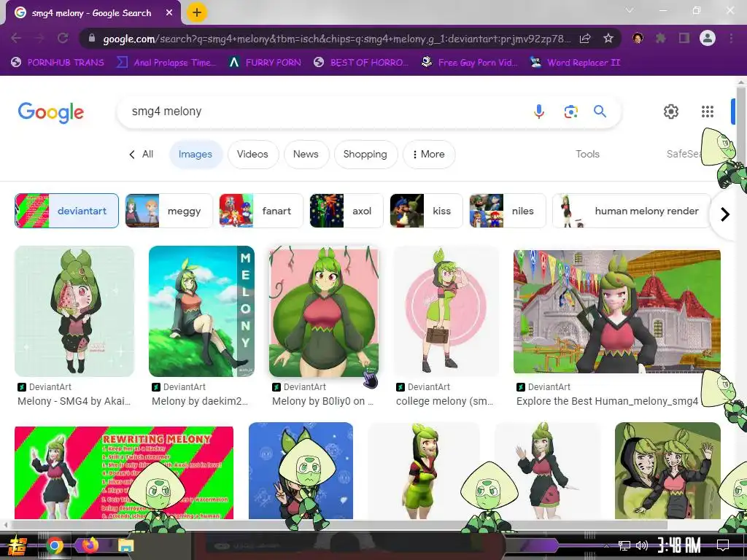This screenshot has width=747, height=560.
Task: Toggle the browser side panel icon
Action: pos(684,38)
